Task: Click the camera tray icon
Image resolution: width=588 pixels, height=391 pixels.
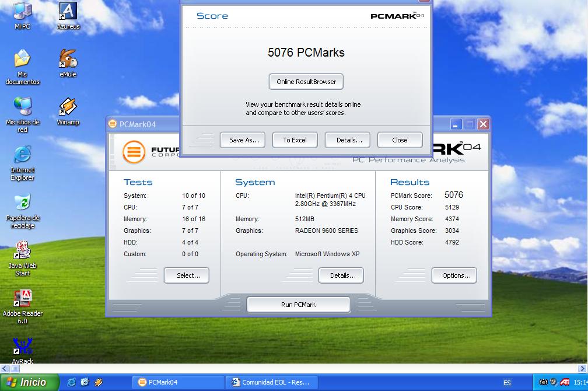Action: pyautogui.click(x=544, y=382)
